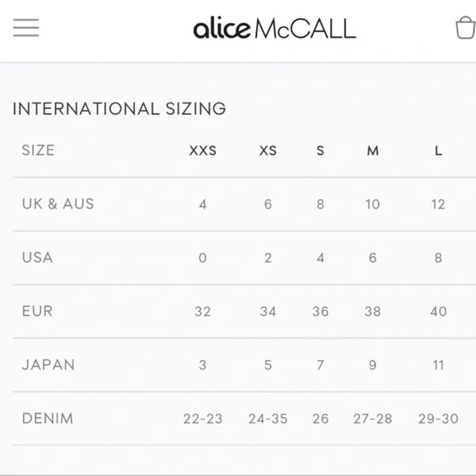476x476 pixels.
Task: Open the shopping bag
Action: 465,28
